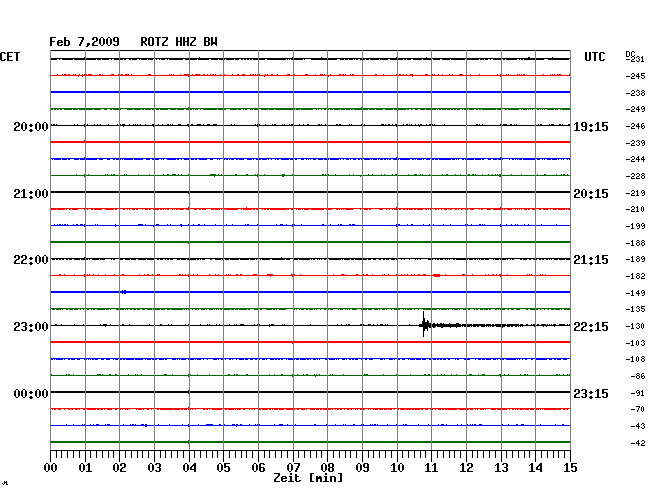Click minute tick label "11" on time axis
The image size is (650, 494).
(431, 468)
